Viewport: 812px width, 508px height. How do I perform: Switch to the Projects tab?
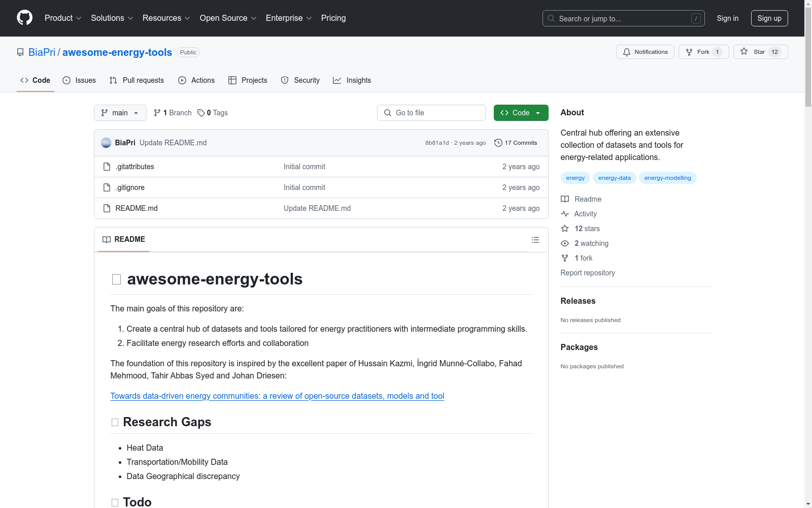coord(248,80)
